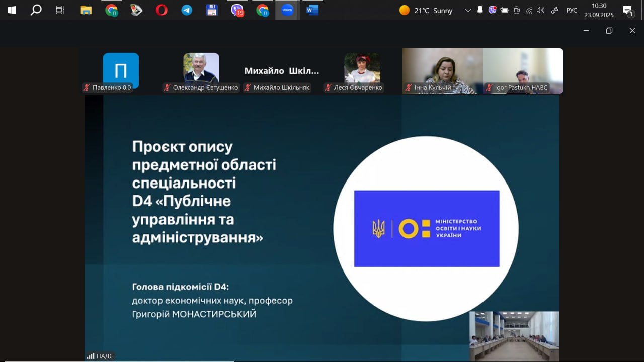Select the Zoom taskbar icon
The image size is (644, 362).
pyautogui.click(x=287, y=10)
